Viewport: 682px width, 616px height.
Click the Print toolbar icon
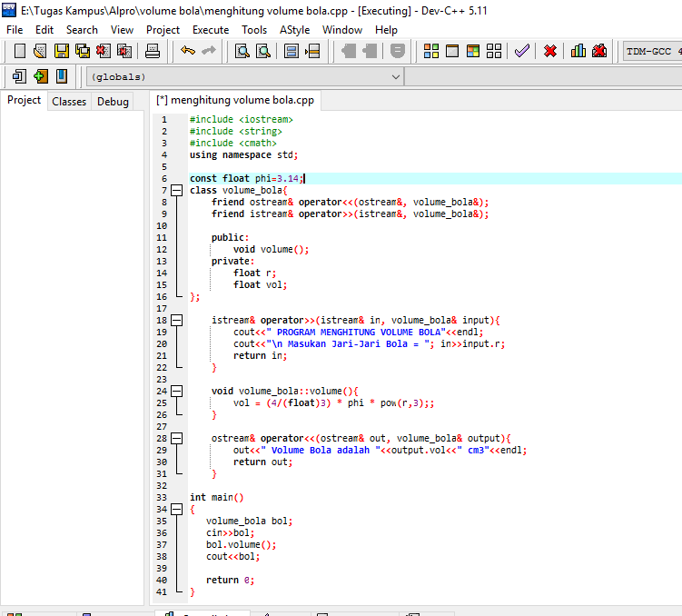[x=152, y=51]
